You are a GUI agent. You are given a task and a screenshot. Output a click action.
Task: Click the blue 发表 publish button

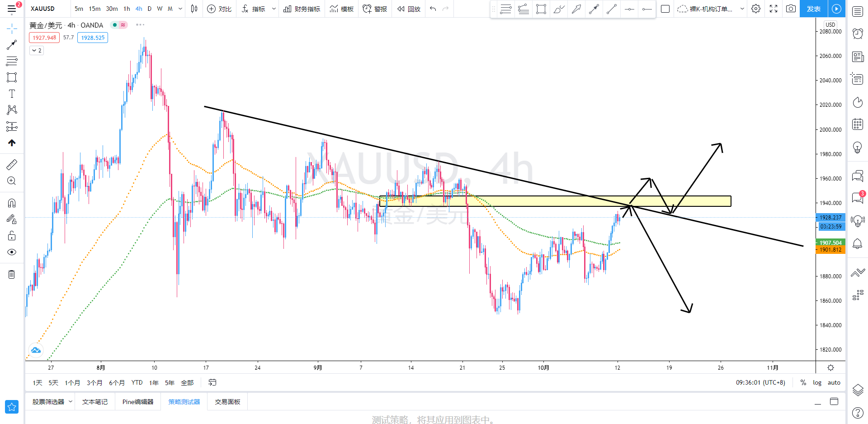[813, 9]
